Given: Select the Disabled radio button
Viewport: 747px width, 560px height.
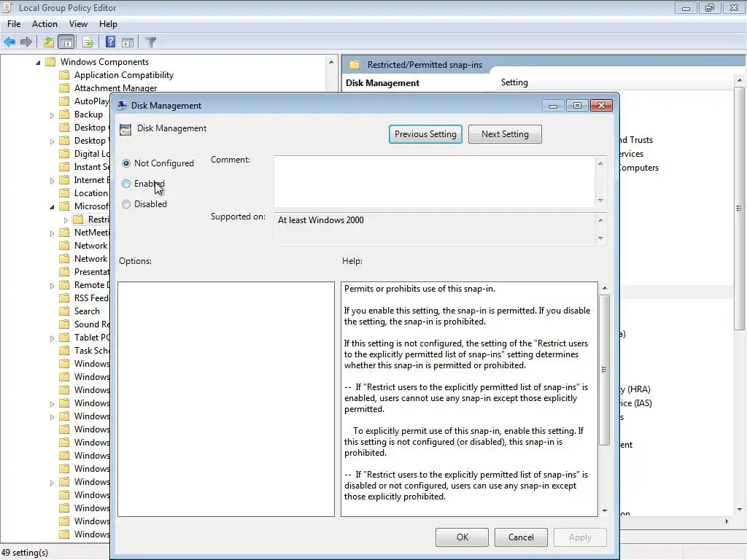Looking at the screenshot, I should pos(126,204).
